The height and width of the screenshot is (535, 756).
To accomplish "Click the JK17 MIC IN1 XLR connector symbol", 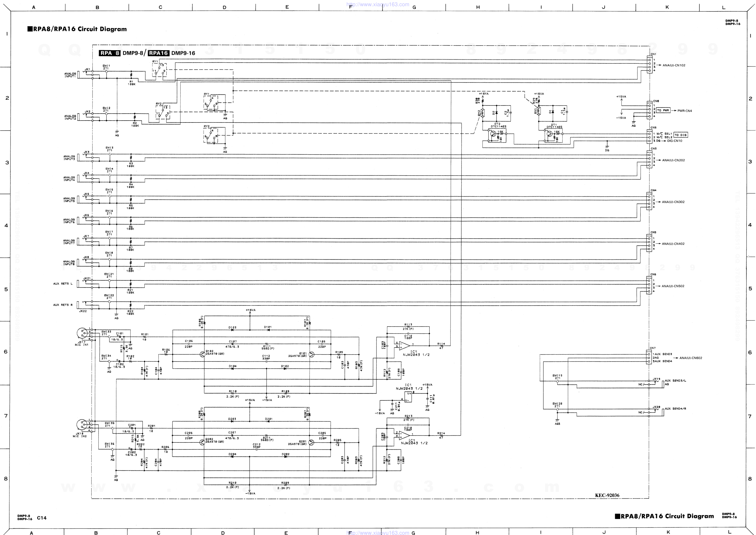I will 82,333.
